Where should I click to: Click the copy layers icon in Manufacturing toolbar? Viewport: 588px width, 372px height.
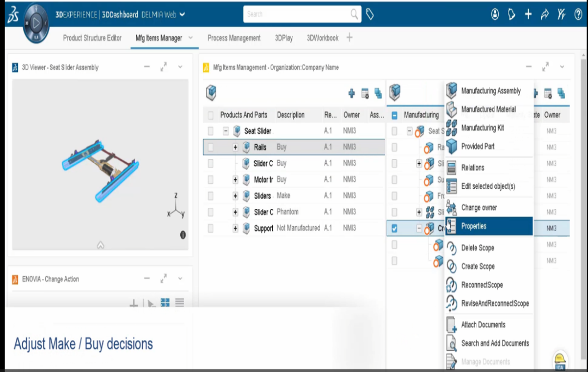(x=561, y=94)
